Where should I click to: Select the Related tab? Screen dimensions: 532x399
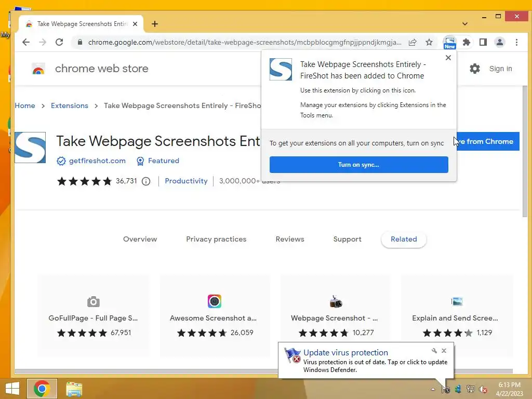tap(404, 239)
